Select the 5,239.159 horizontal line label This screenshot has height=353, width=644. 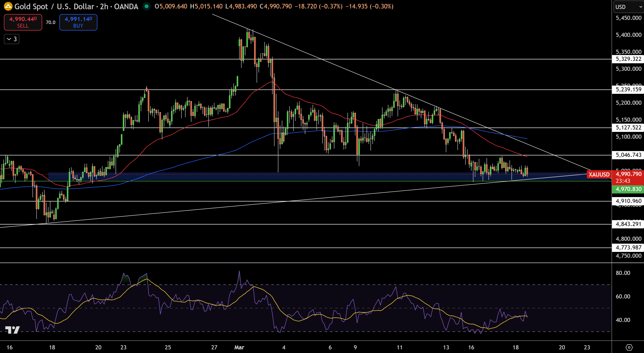628,89
